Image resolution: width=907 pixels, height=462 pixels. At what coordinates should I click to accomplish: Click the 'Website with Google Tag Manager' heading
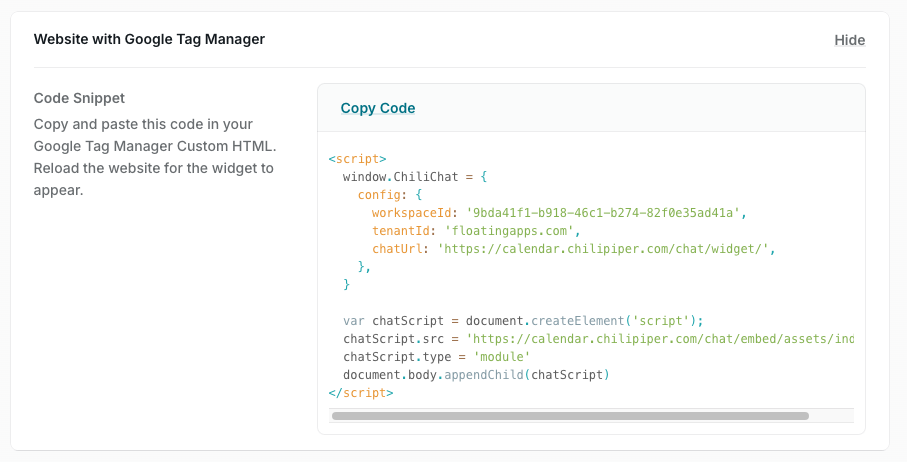point(149,39)
